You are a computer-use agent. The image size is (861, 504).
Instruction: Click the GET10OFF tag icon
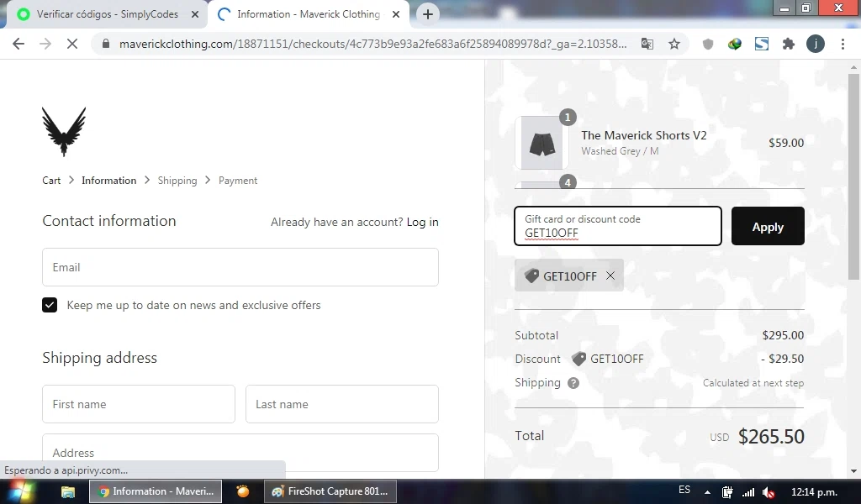click(x=531, y=276)
